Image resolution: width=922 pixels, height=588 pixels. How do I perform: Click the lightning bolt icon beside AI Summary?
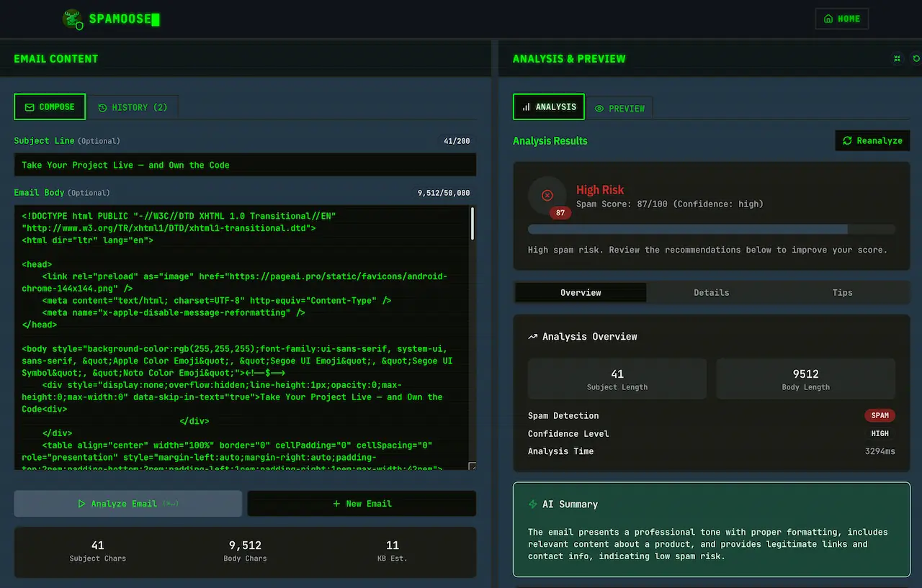click(x=533, y=505)
